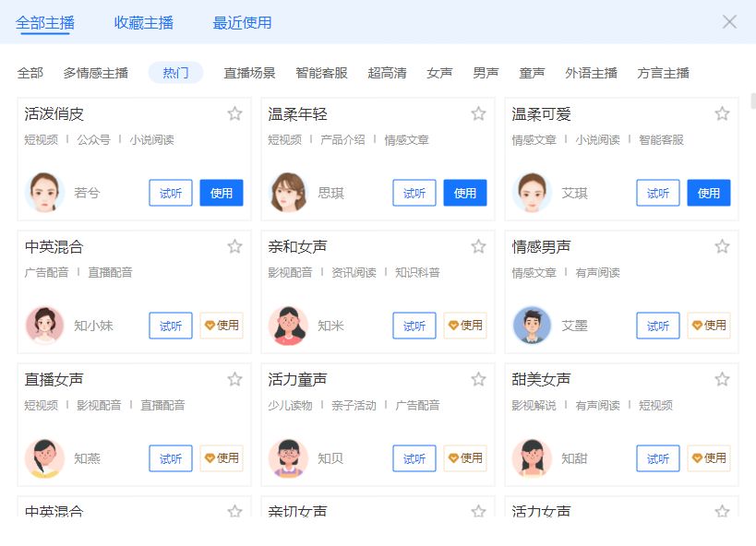Star the 知小妹 中英混合 card

click(234, 246)
